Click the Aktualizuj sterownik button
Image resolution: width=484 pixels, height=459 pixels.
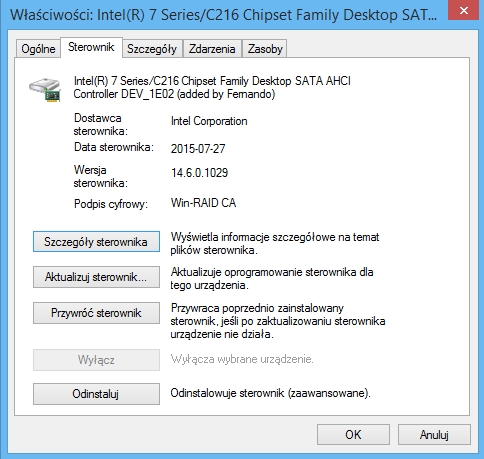(96, 277)
